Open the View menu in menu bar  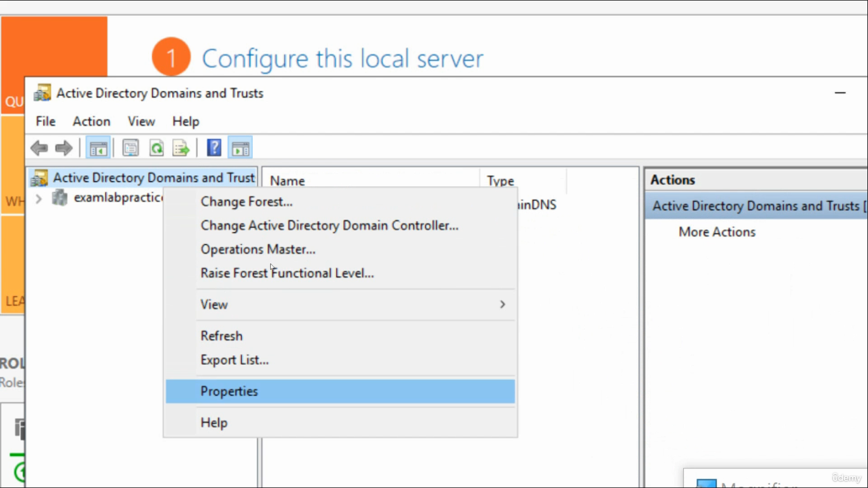141,121
